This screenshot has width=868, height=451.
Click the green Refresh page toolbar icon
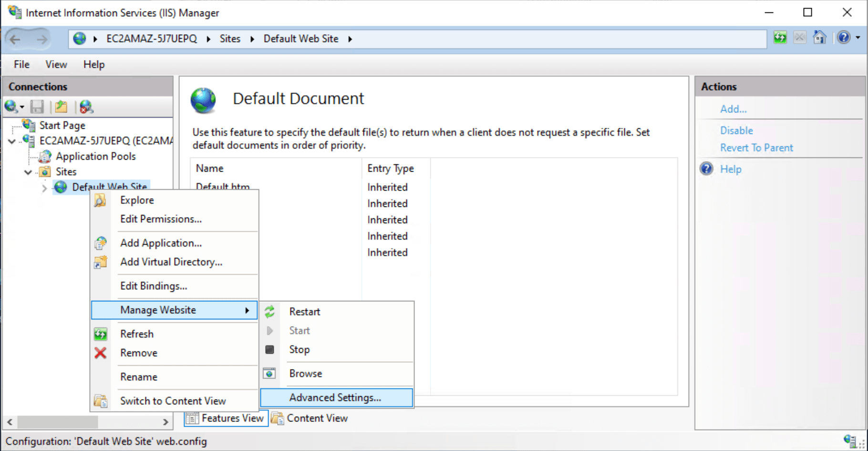pyautogui.click(x=780, y=38)
